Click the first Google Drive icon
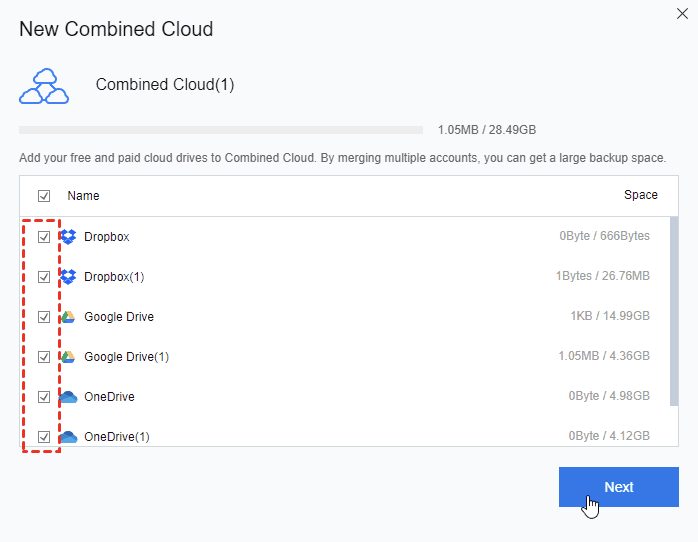The image size is (698, 542). [68, 317]
